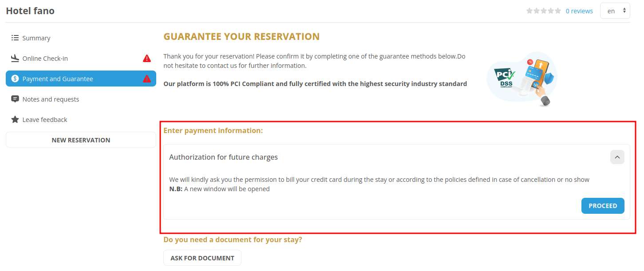Click the PROCEED button
644x271 pixels.
coord(603,206)
